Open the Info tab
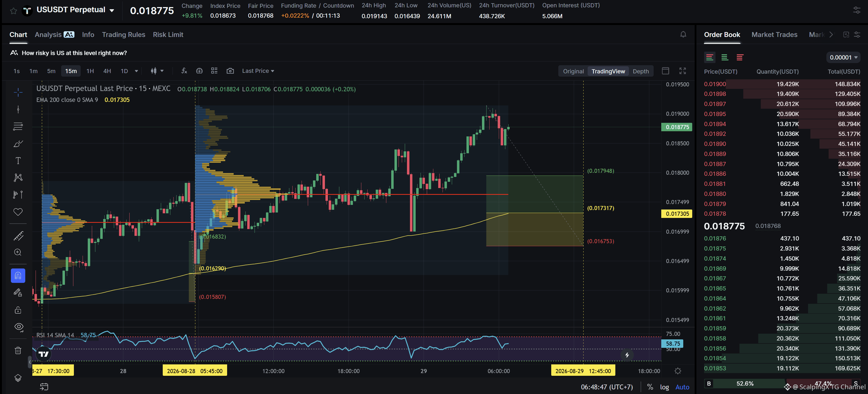 click(x=88, y=35)
